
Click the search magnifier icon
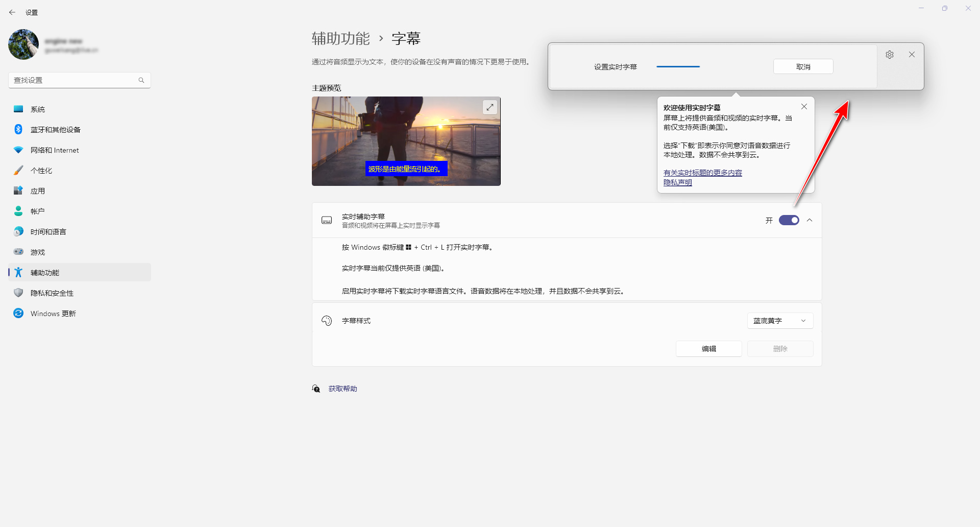coord(141,80)
